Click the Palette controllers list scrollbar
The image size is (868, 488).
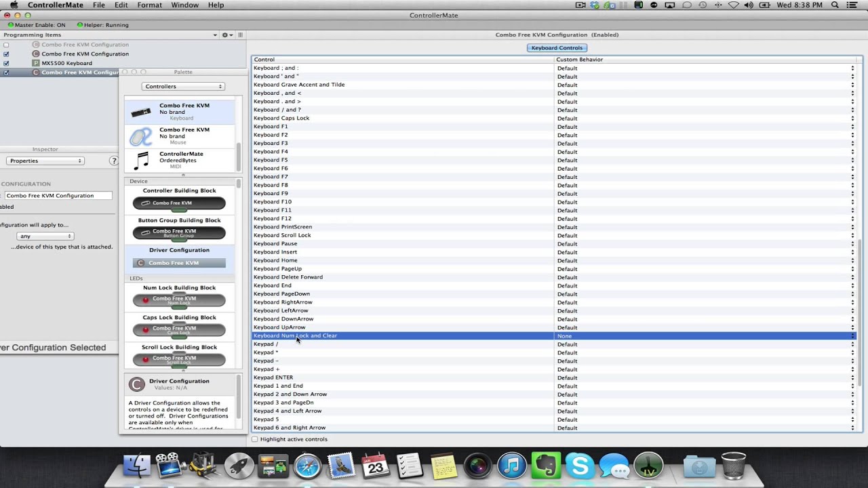point(238,157)
